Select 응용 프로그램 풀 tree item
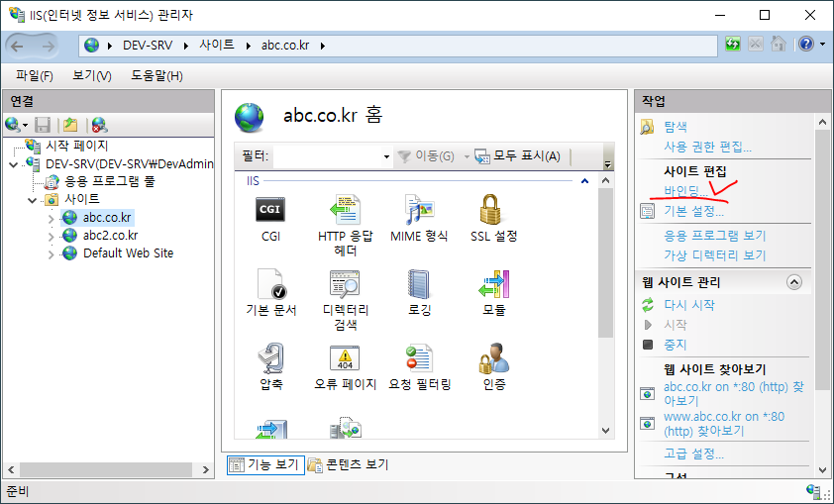 (x=110, y=182)
